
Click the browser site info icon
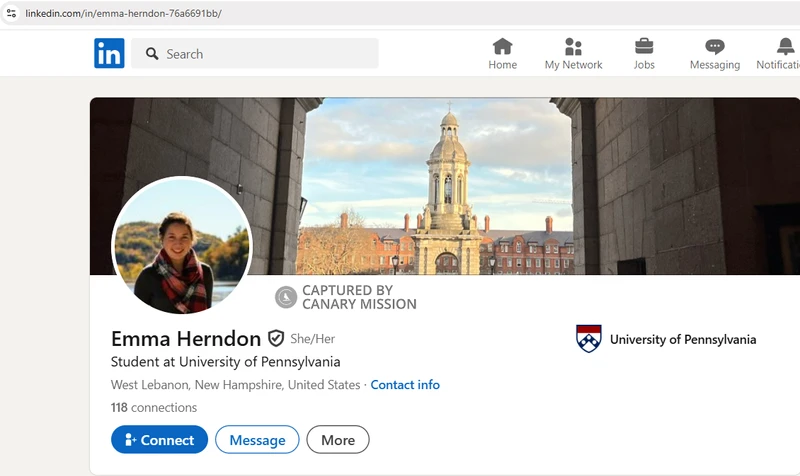[11, 13]
